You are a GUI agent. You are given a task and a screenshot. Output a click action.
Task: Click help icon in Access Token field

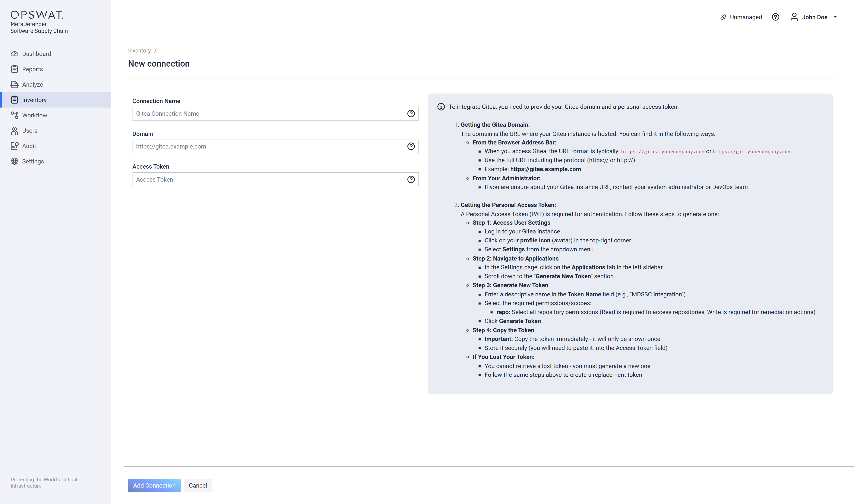(x=411, y=179)
